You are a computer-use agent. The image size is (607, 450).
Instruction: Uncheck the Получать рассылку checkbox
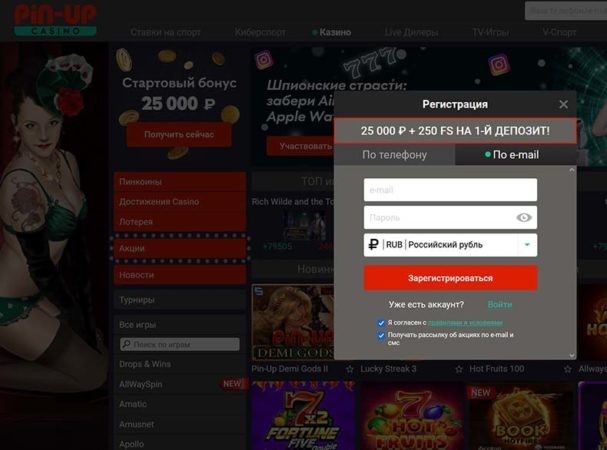381,335
